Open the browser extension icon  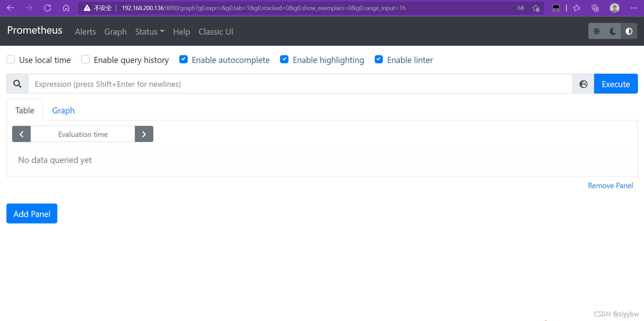pyautogui.click(x=556, y=8)
